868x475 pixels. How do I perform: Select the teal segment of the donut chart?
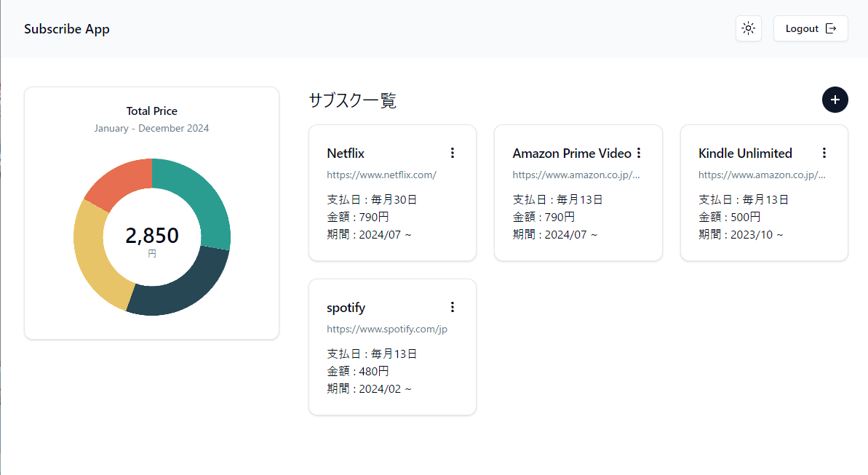tap(200, 201)
